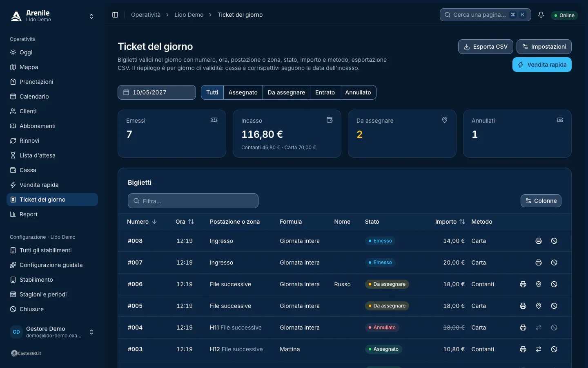Screen dimensions: 588x368
Task: Cancel ticket #008
Action: [554, 241]
